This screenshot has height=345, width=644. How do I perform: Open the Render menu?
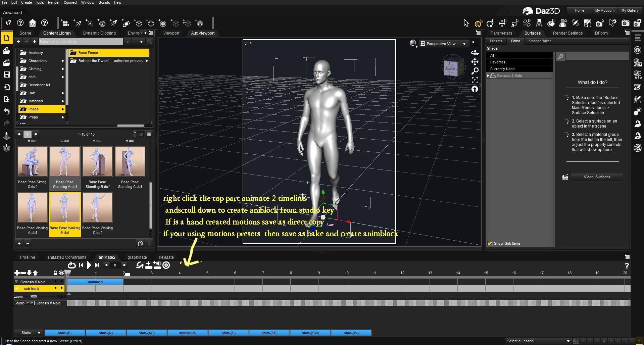[x=54, y=2]
